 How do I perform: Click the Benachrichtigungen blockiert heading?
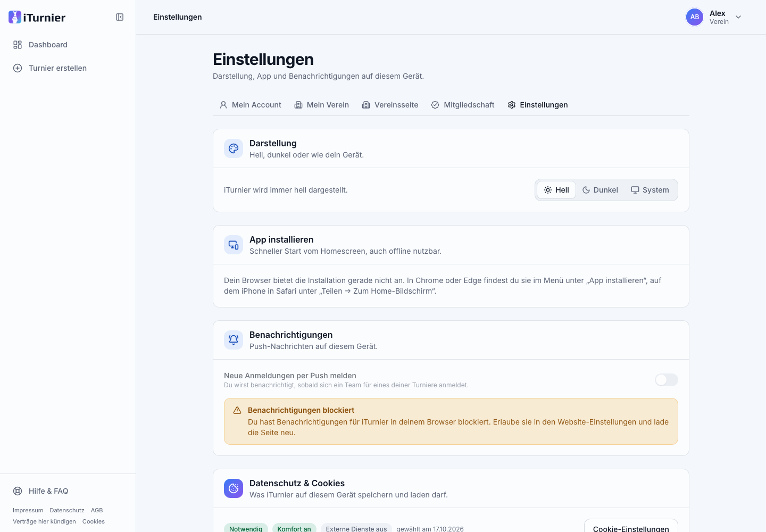[301, 410]
